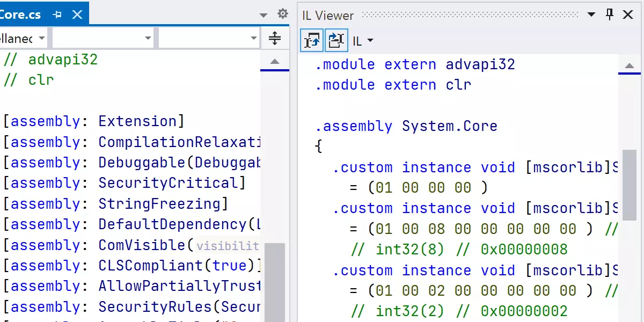The height and width of the screenshot is (322, 644).
Task: Close the Core.cs document tab
Action: click(77, 14)
